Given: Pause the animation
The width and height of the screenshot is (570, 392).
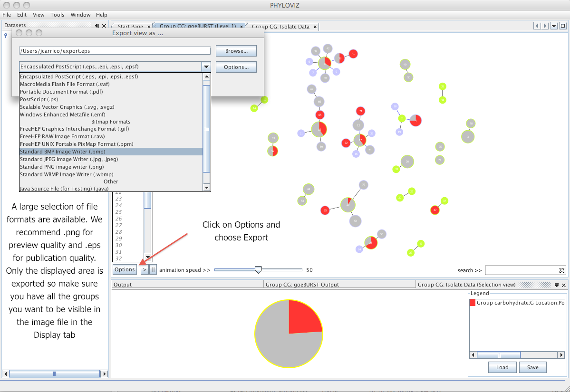Looking at the screenshot, I should point(153,270).
